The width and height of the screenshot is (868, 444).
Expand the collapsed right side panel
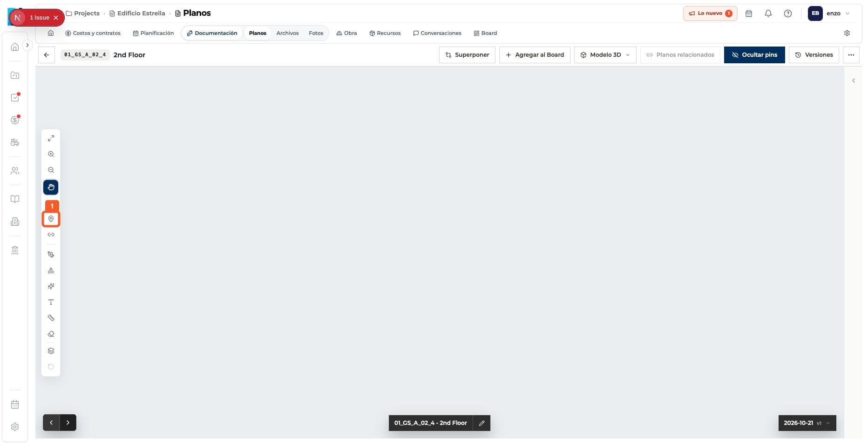coord(853,81)
